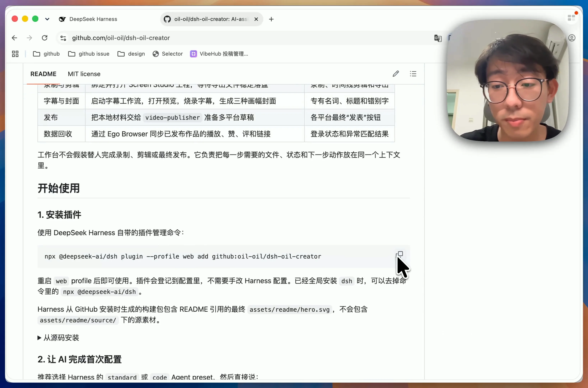Click the 2. 让 AI 完成首次配置 heading

pos(80,359)
